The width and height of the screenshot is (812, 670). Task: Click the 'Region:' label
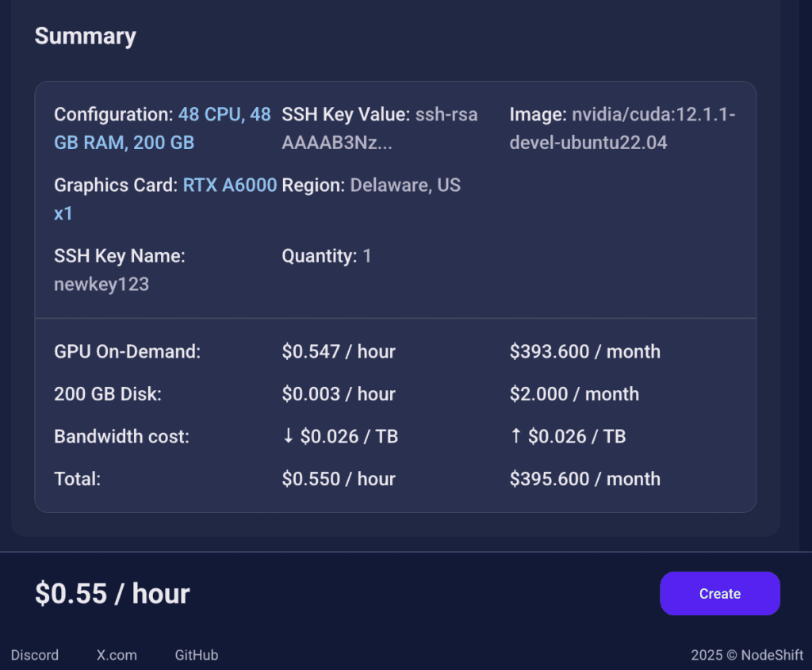point(313,185)
